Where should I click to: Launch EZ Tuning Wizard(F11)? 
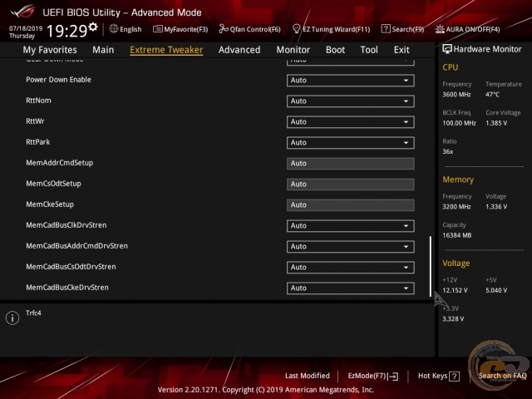pos(331,29)
